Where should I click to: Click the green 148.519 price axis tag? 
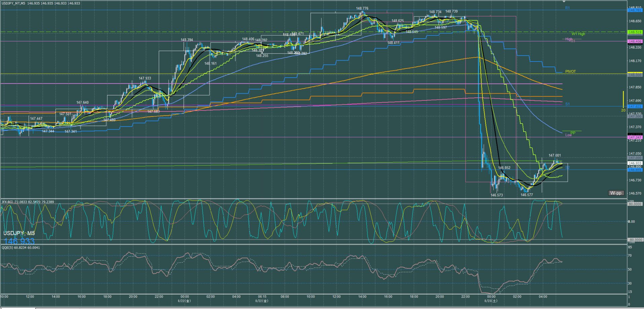635,32
